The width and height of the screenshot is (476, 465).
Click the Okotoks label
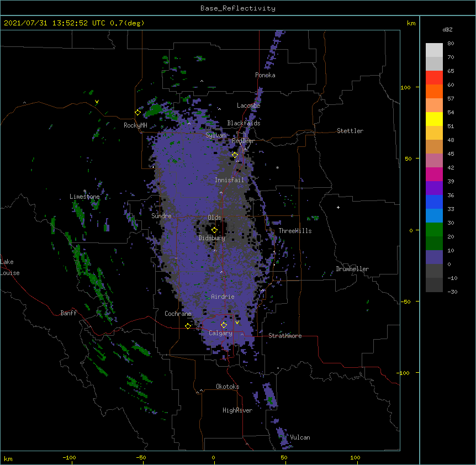(228, 387)
